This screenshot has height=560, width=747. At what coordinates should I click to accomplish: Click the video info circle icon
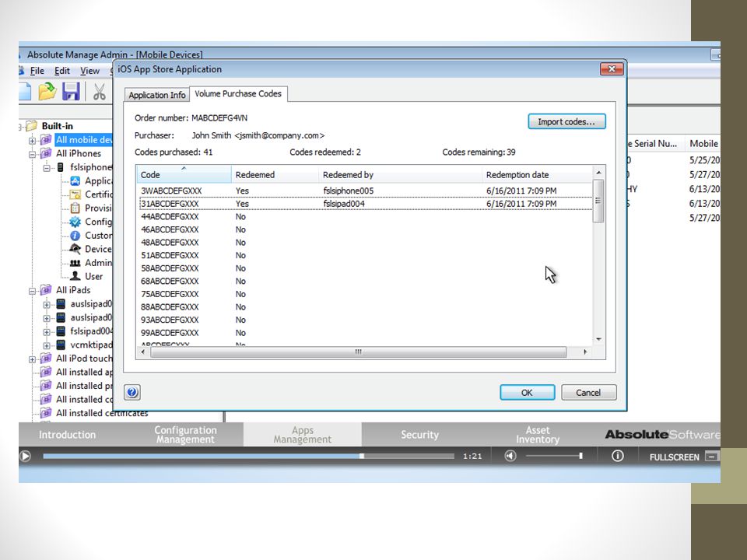pos(617,457)
